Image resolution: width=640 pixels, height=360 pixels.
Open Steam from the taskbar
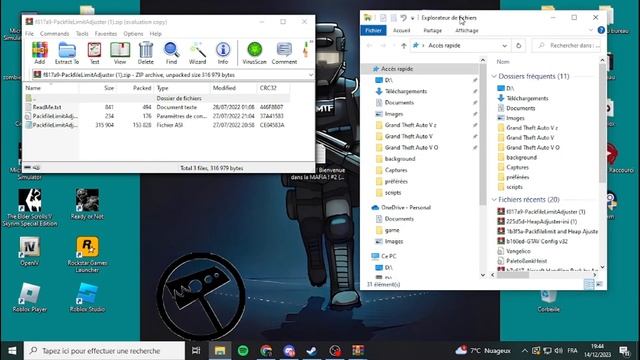click(x=311, y=351)
